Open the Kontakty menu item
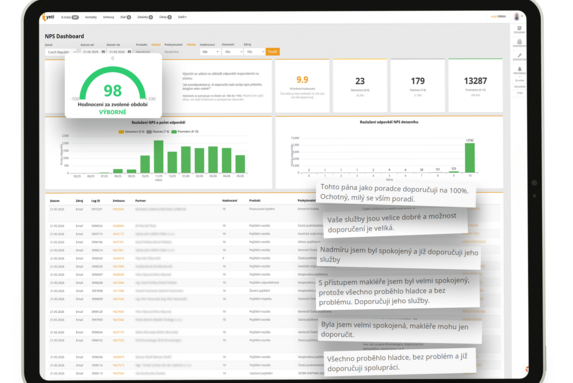Viewport: 573px width, 383px height. click(x=91, y=17)
